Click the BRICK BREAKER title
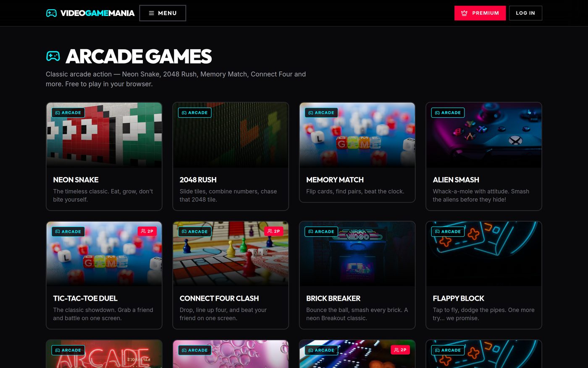Image resolution: width=588 pixels, height=368 pixels. click(333, 298)
